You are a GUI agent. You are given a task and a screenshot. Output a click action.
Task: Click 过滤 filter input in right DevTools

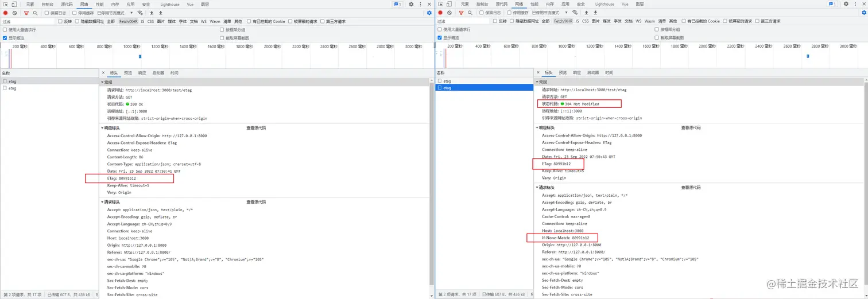(x=463, y=21)
